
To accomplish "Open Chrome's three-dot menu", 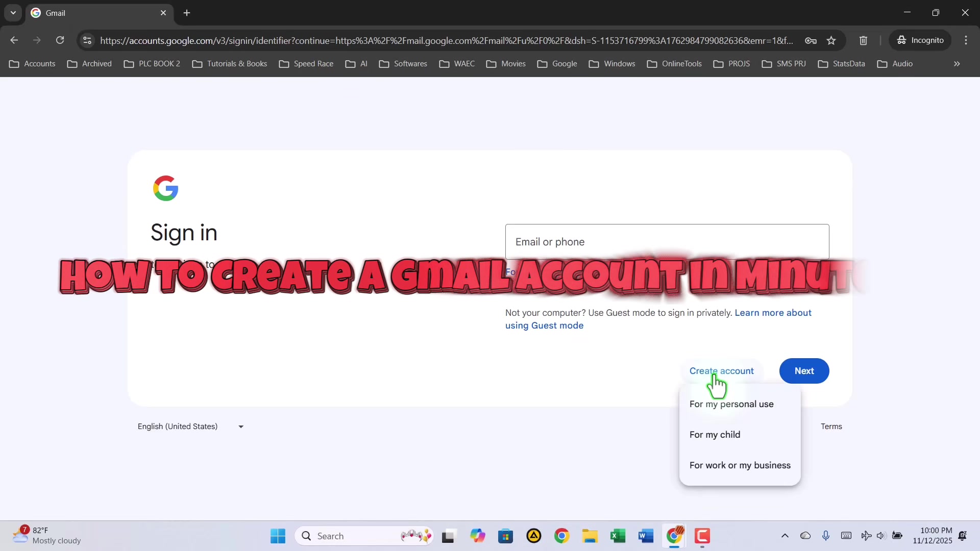I will (966, 40).
